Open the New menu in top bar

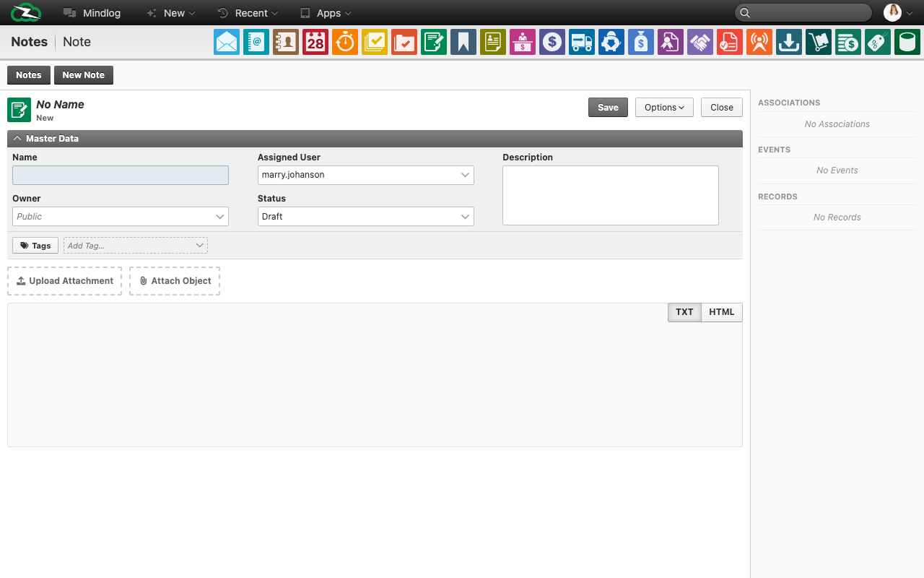click(170, 13)
